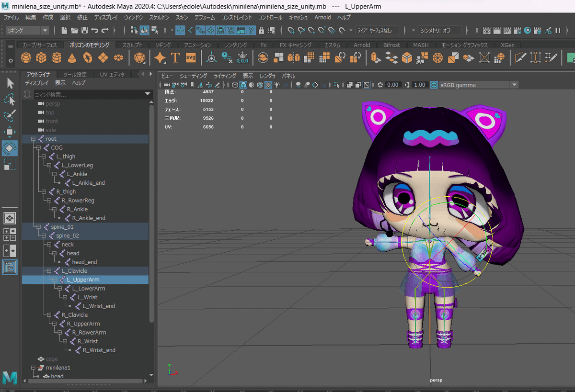Viewport: 575px width, 392px height.
Task: Switch to the Arnold shelf tab
Action: click(x=362, y=45)
